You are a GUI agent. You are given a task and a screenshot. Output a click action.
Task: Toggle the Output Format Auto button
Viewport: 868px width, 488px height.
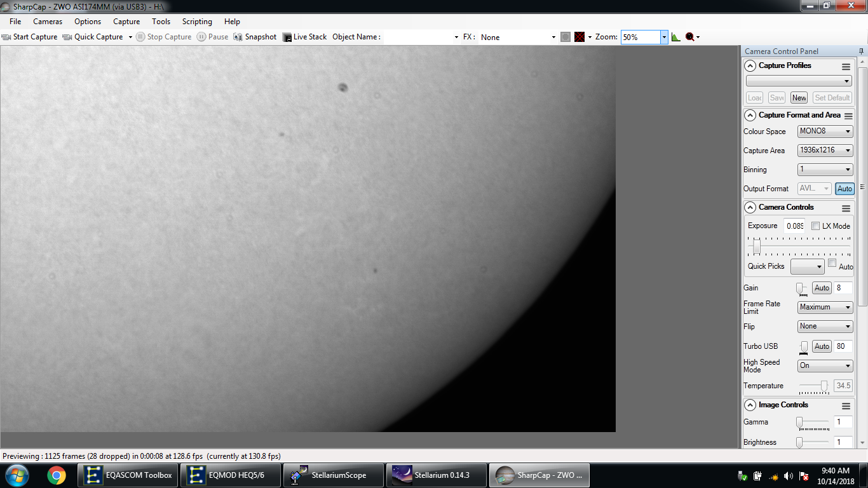(x=844, y=189)
